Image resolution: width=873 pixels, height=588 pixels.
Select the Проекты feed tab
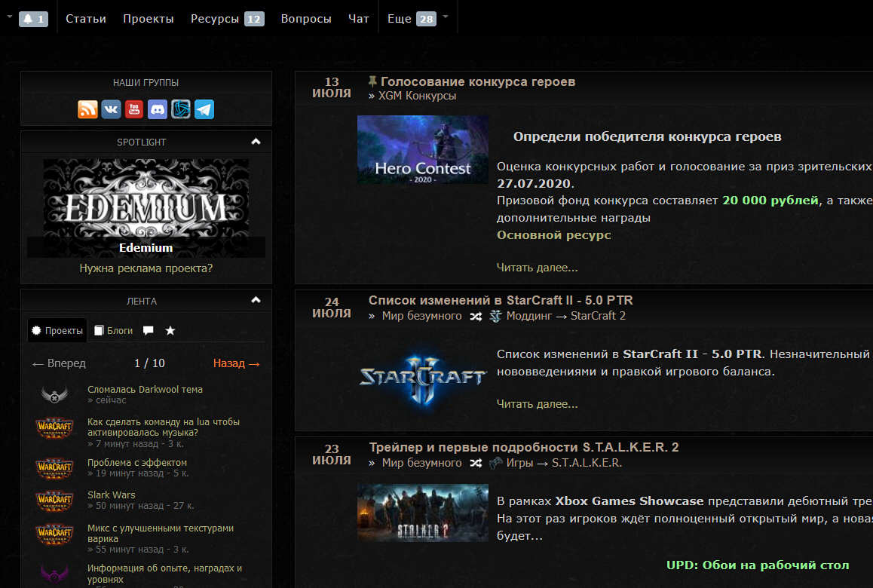(x=57, y=331)
